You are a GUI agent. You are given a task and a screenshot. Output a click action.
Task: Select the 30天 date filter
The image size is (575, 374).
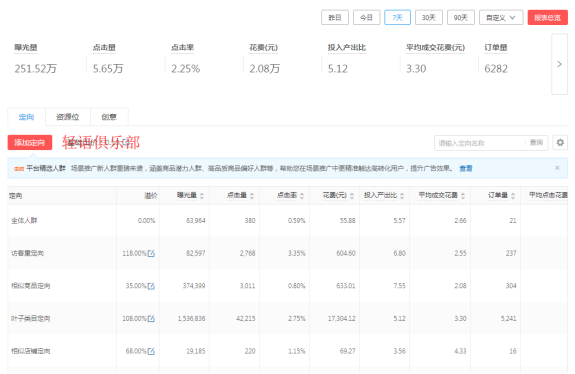pyautogui.click(x=429, y=18)
